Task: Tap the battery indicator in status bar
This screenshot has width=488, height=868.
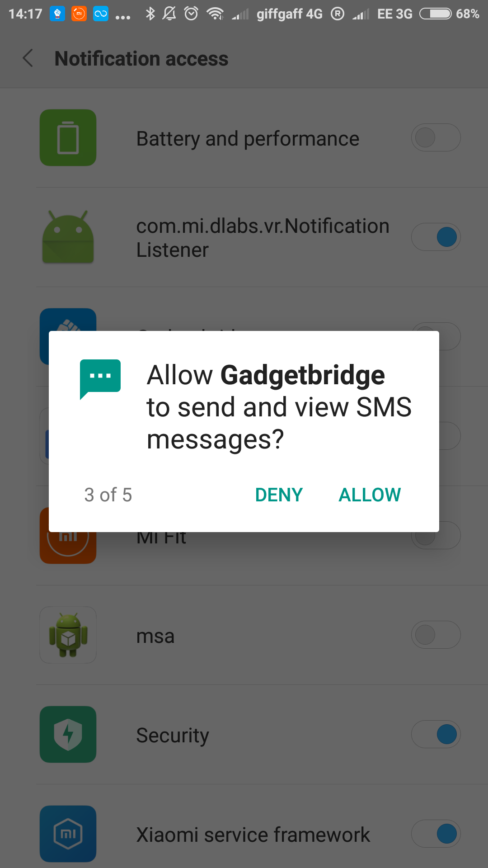Action: (x=436, y=14)
